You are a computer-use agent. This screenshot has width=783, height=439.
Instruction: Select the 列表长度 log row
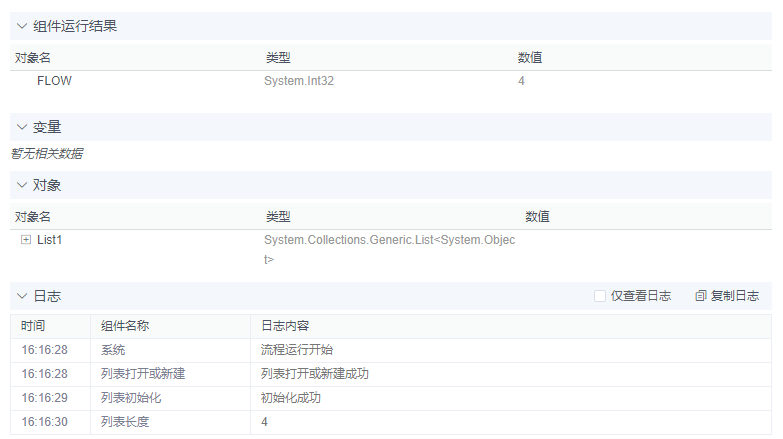[125, 422]
